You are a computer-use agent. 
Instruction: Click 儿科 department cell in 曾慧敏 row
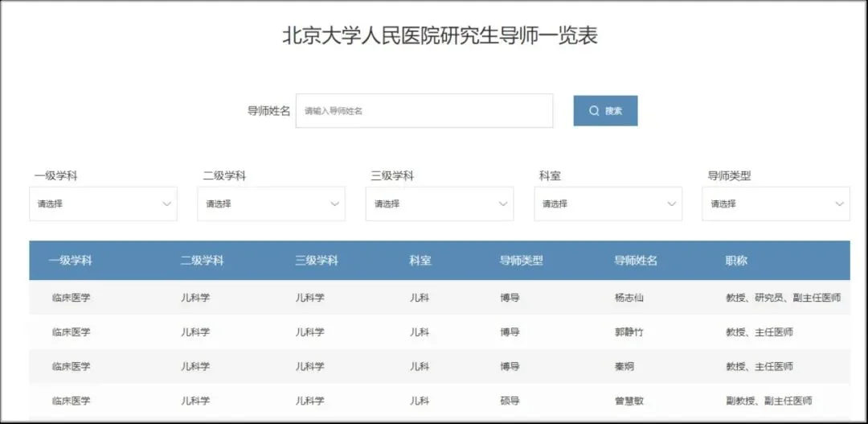[419, 401]
